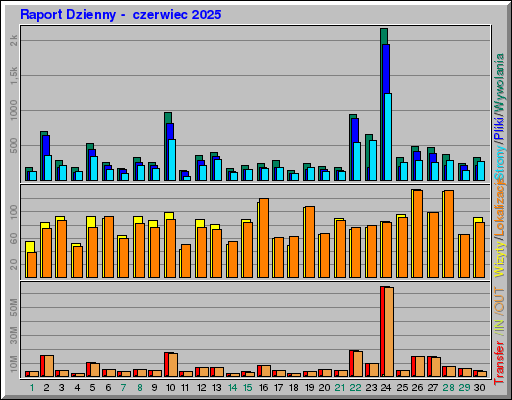512x400 pixels.
Task: Click the cyan pages bar for day 23
Action: 373,161
